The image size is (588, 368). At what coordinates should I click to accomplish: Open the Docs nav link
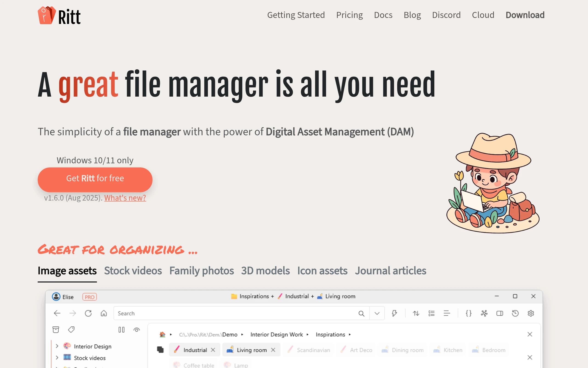383,15
